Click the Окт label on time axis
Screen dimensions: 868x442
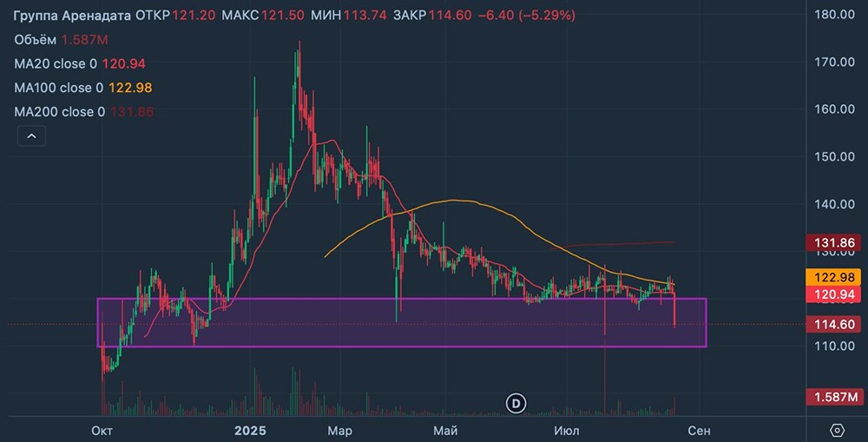102,431
